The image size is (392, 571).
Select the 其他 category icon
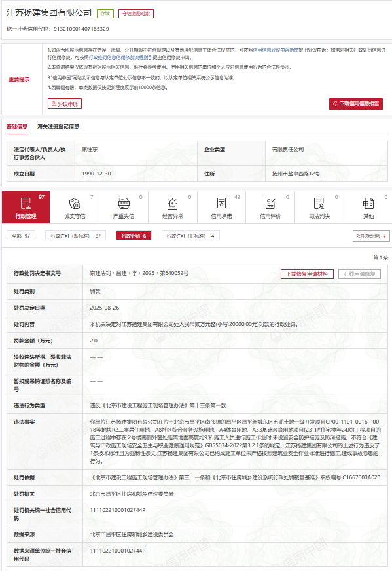368,203
